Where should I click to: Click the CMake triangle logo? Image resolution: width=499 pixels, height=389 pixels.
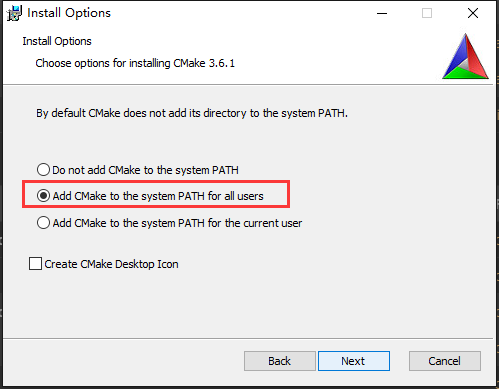click(465, 56)
